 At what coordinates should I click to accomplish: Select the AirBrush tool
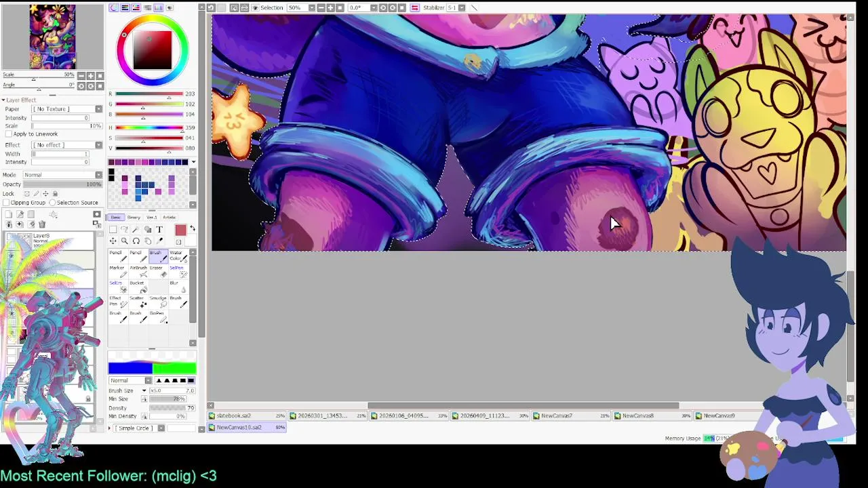[x=138, y=272]
